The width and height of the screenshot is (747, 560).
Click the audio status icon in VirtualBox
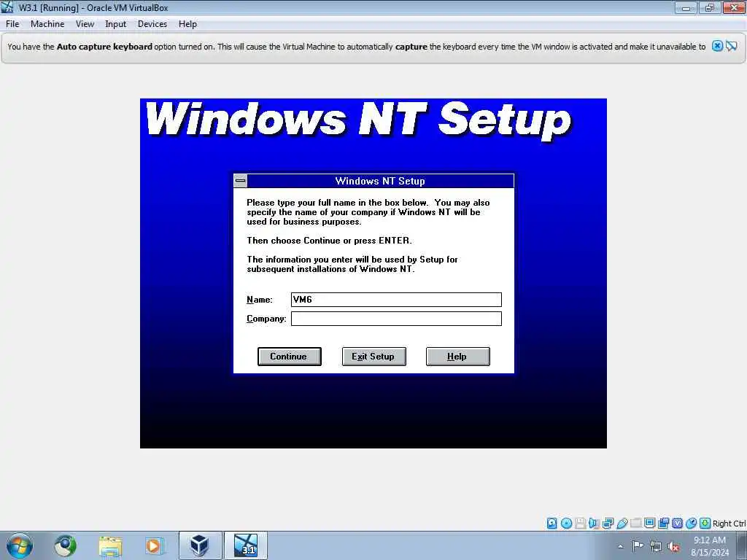(x=594, y=524)
